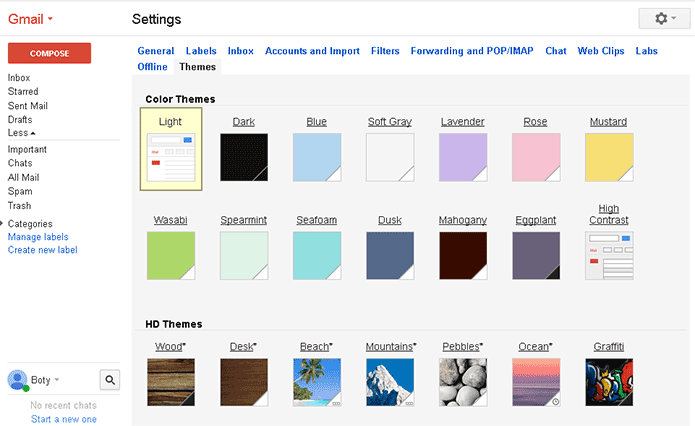Pick the Dark black color swatch
695x426 pixels.
(244, 157)
